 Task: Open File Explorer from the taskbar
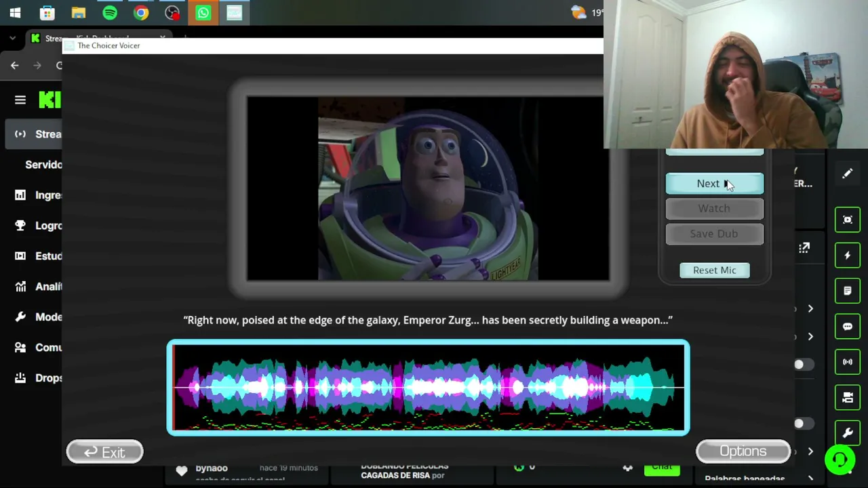tap(78, 13)
